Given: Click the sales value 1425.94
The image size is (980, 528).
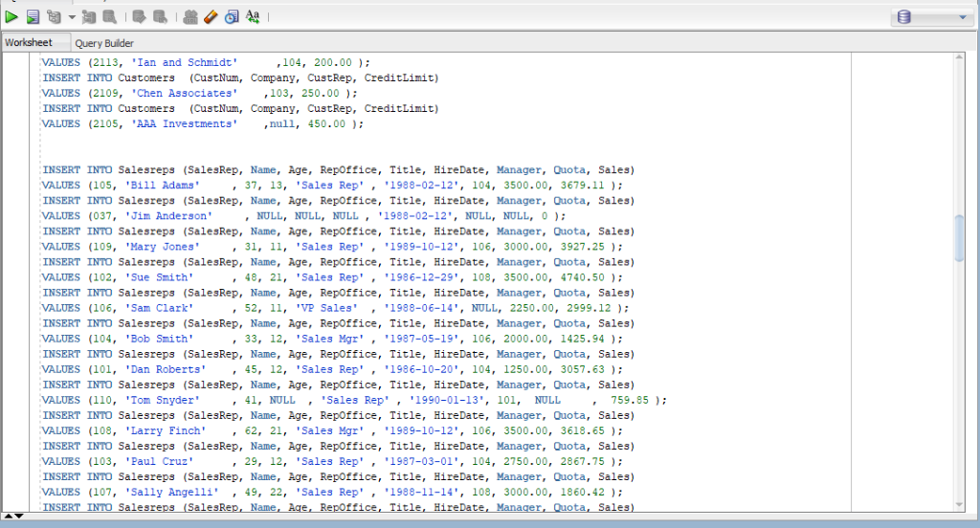Looking at the screenshot, I should (x=582, y=338).
